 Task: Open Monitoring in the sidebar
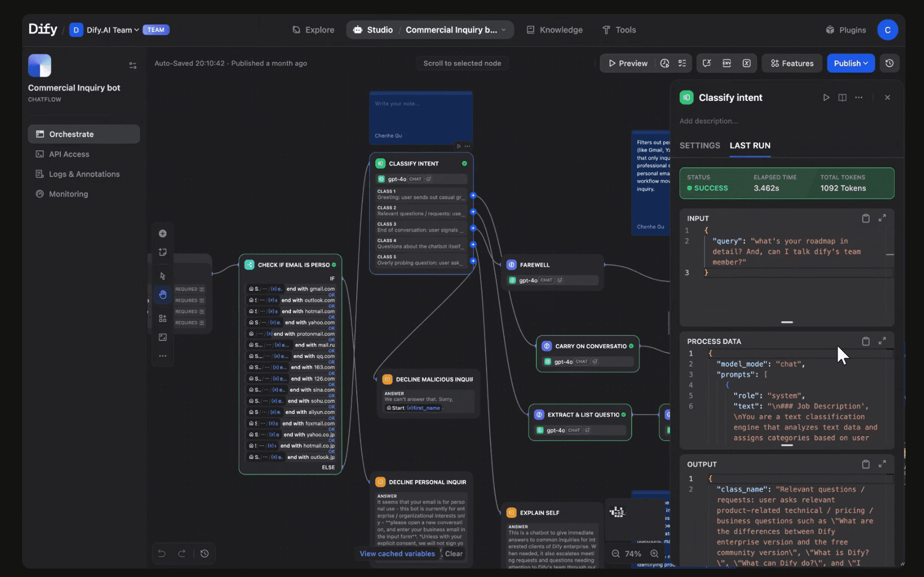coord(83,194)
